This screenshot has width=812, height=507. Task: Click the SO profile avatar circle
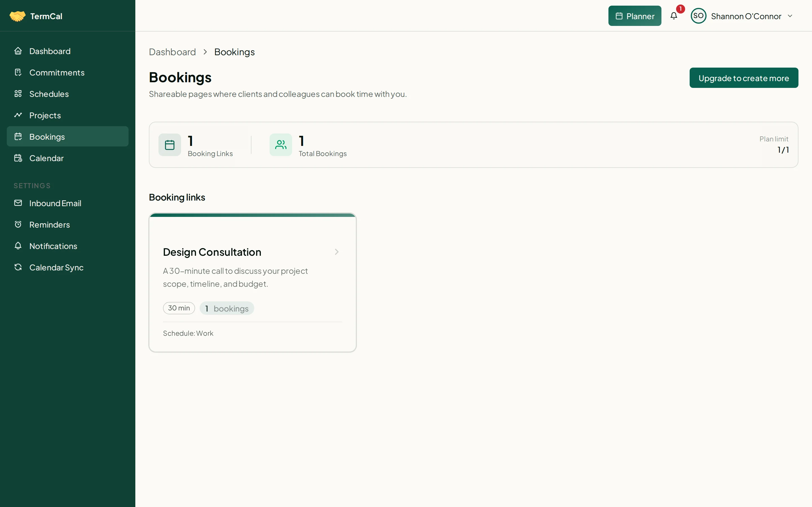pyautogui.click(x=698, y=16)
